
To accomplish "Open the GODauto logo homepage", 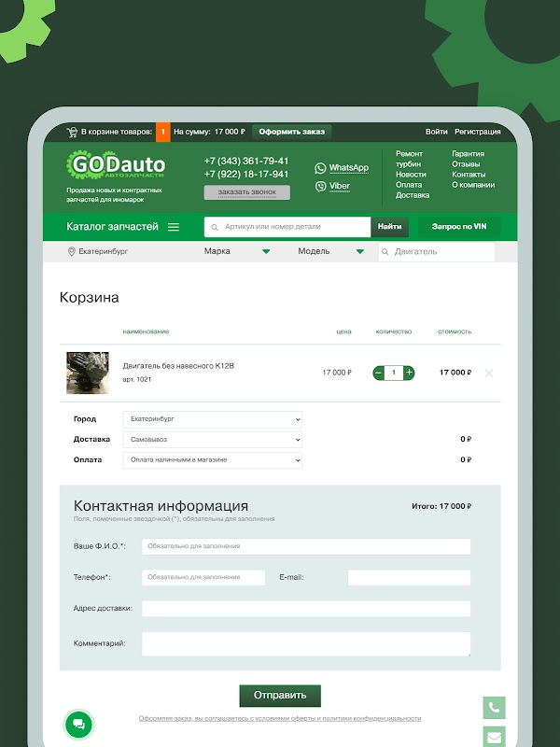I will (x=116, y=165).
